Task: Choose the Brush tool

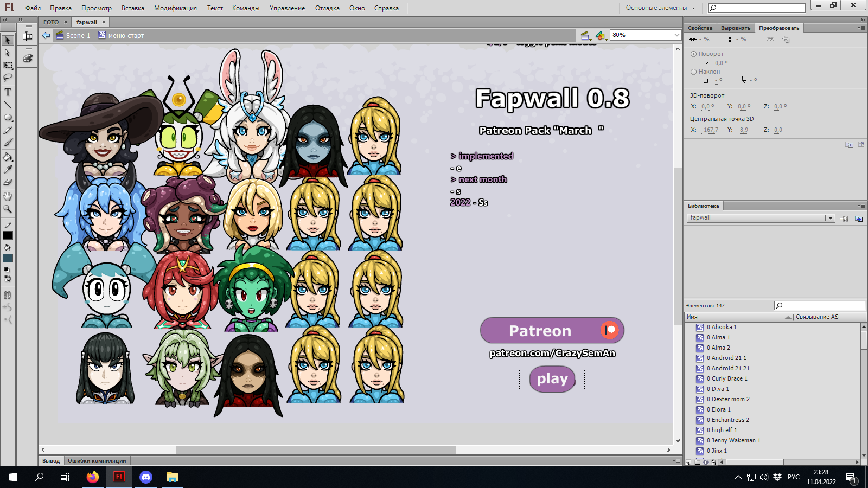Action: (x=8, y=143)
